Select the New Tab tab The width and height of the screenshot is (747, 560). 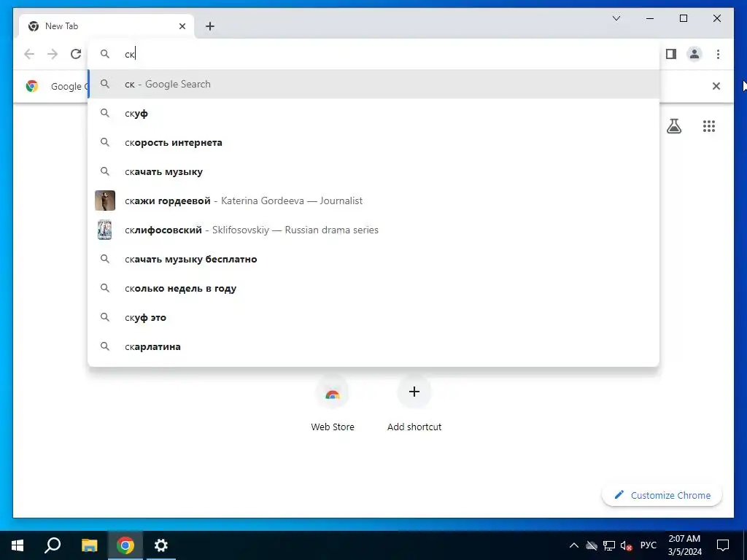click(107, 26)
